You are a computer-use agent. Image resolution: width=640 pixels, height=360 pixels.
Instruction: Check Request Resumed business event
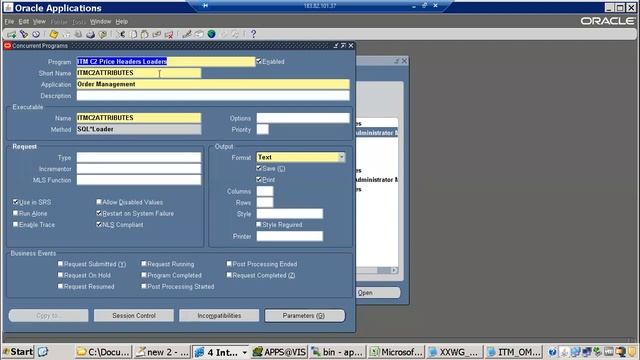(60, 286)
